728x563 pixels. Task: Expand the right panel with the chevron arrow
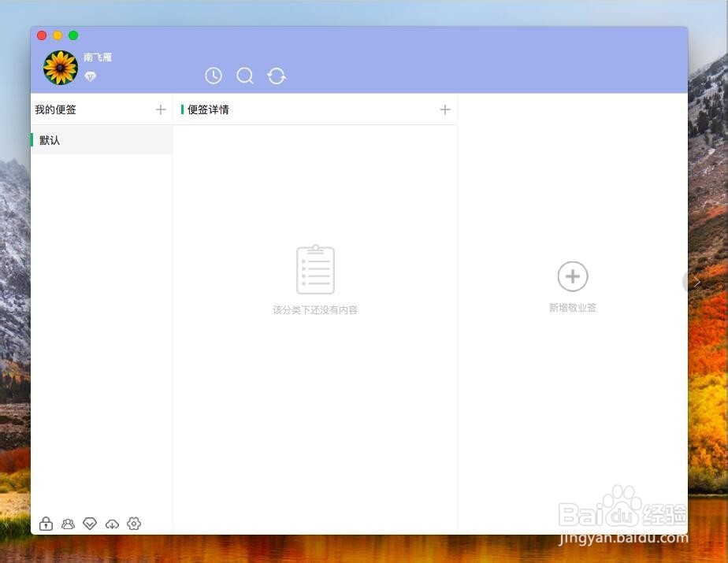(696, 281)
